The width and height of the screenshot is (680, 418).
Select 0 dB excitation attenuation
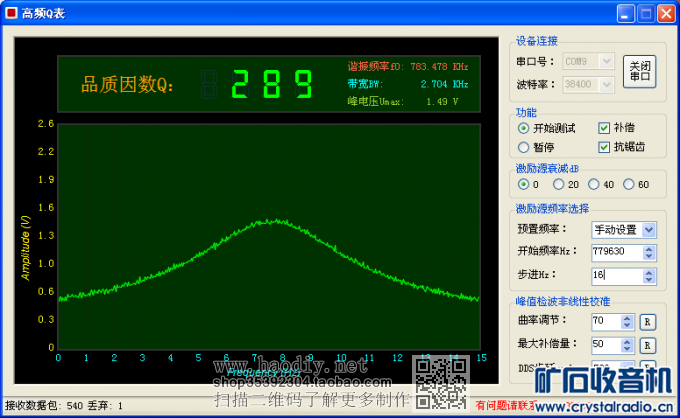(x=524, y=184)
